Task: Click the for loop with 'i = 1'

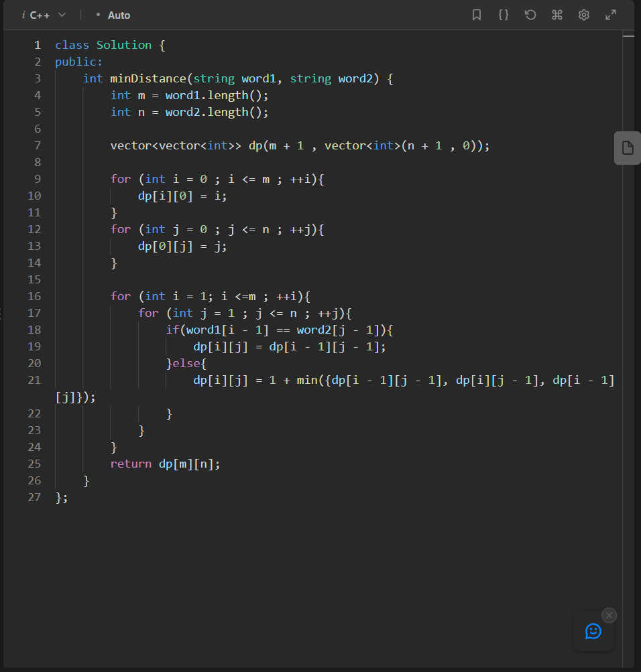Action: [210, 297]
